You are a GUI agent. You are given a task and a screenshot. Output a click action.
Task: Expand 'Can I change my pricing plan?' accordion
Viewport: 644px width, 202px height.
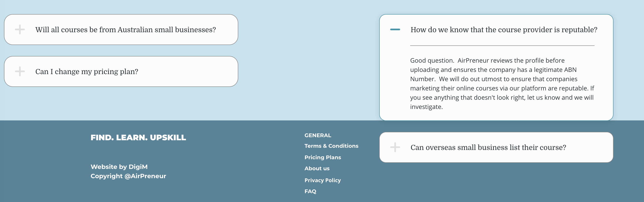tap(121, 71)
